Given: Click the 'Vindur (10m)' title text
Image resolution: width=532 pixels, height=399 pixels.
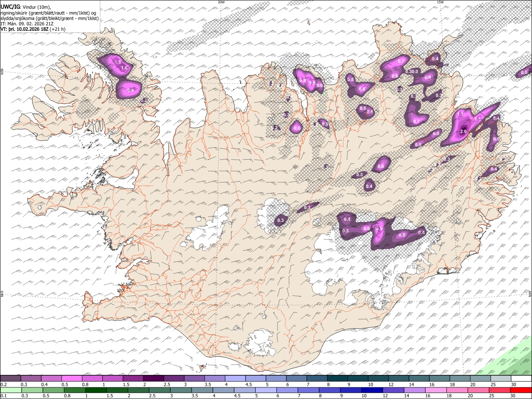Looking at the screenshot, I should (37, 7).
